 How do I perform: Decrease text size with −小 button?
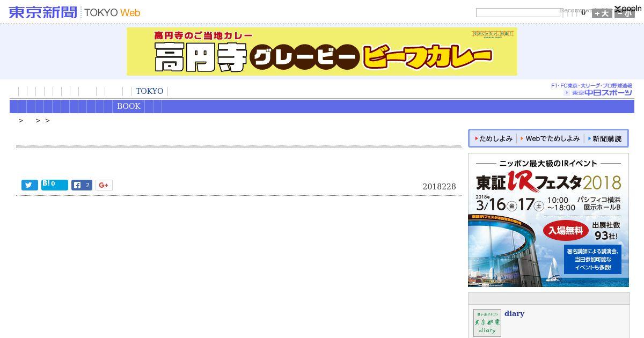pyautogui.click(x=625, y=13)
